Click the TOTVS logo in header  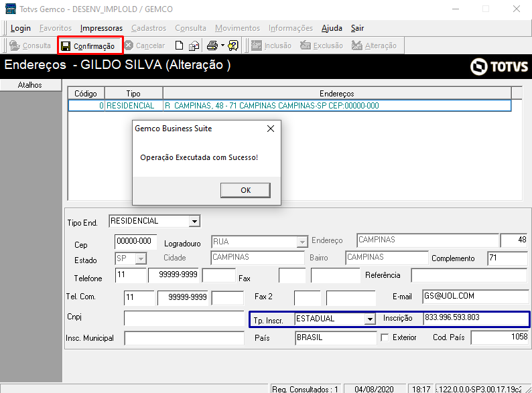[x=499, y=66]
